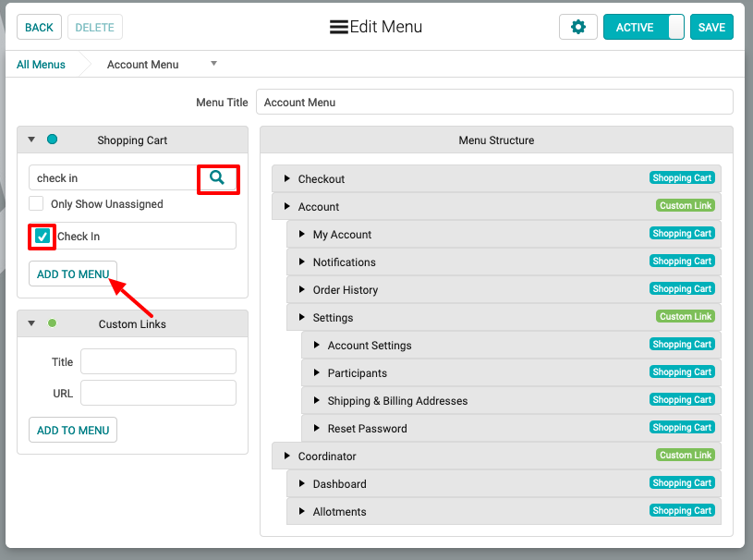Viewport: 753px width, 560px height.
Task: Open settings with the gear icon
Action: tap(577, 27)
